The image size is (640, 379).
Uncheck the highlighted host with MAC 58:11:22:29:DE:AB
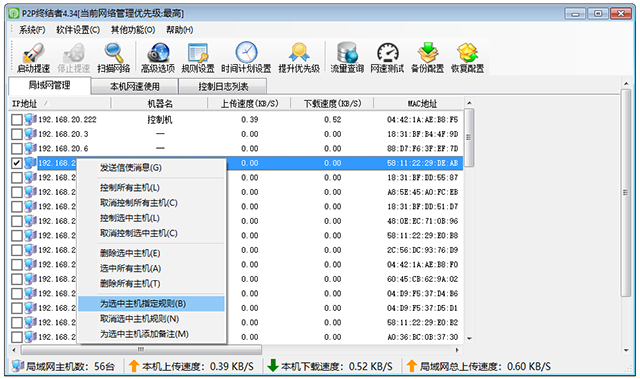17,163
